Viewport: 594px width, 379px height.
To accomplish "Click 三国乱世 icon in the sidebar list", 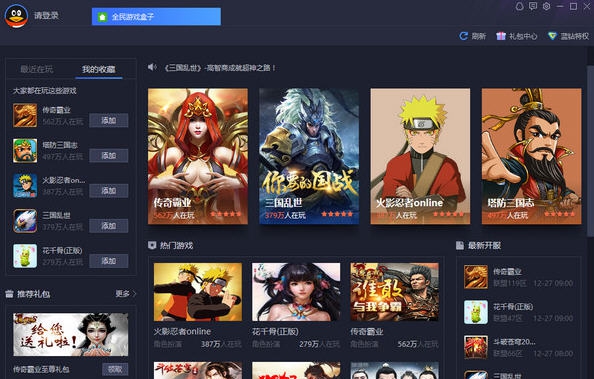I will [x=25, y=221].
